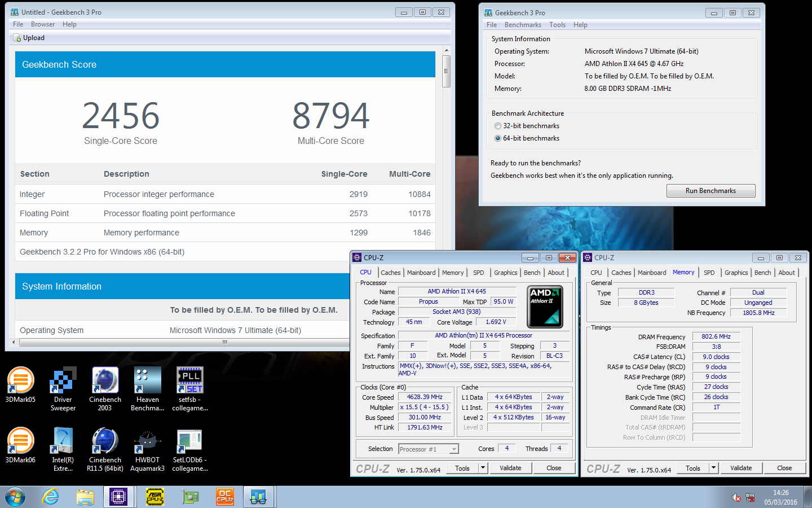Click the Upload toolbar icon in Geekbench
This screenshot has width=812, height=508.
click(17, 38)
